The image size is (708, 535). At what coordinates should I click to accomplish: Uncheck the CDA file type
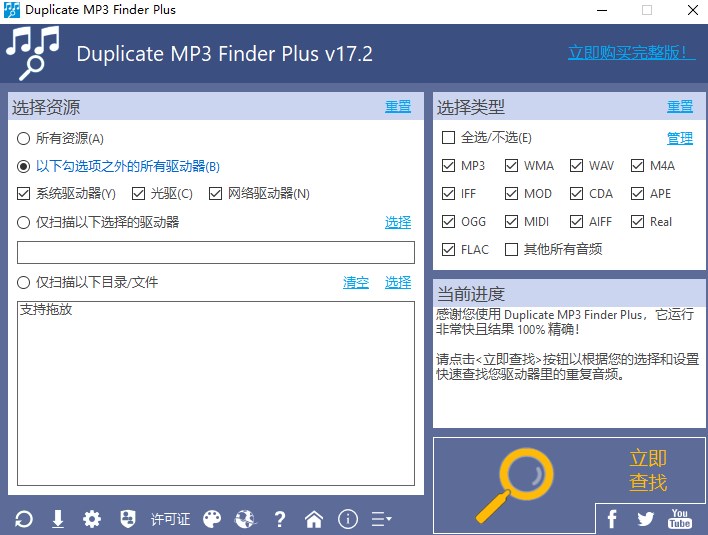point(576,194)
